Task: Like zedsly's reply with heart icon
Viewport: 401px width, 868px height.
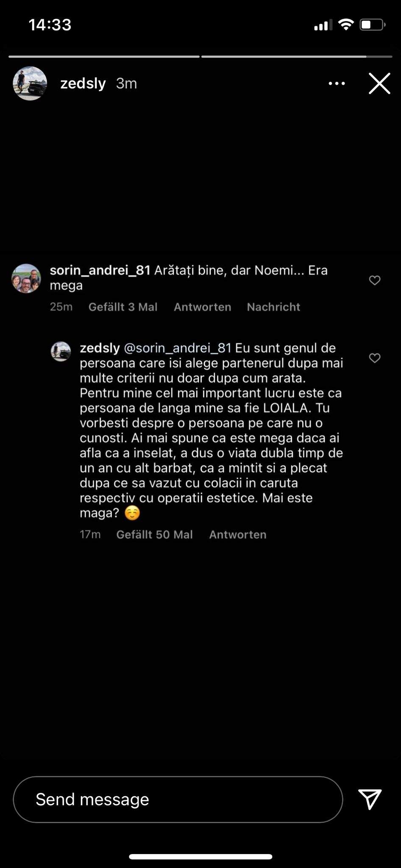Action: (x=375, y=358)
